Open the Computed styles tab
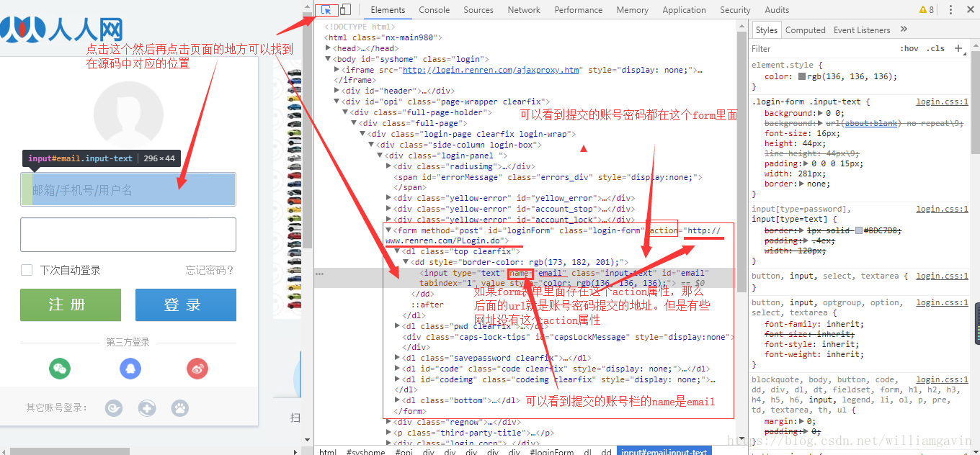 tap(805, 30)
